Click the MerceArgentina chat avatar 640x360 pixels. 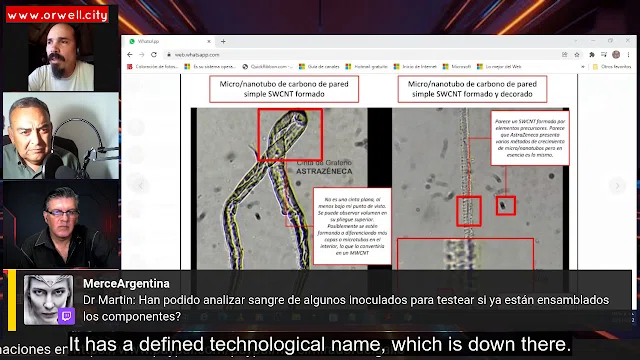coord(48,300)
